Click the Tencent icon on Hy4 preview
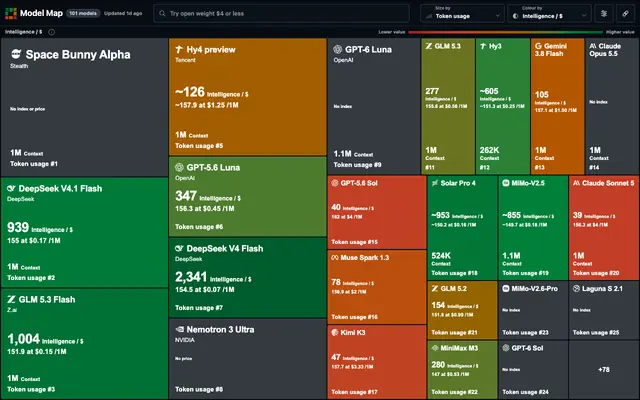 point(179,49)
